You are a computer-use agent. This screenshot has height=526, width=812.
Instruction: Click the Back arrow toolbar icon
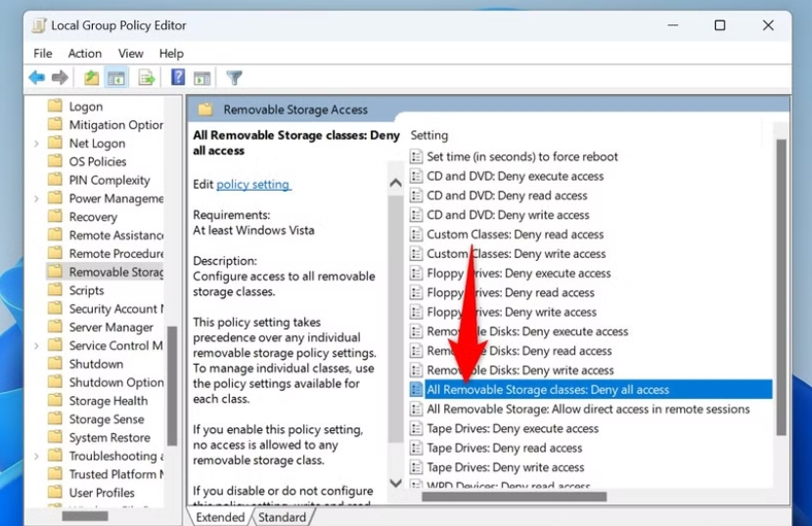[x=37, y=77]
